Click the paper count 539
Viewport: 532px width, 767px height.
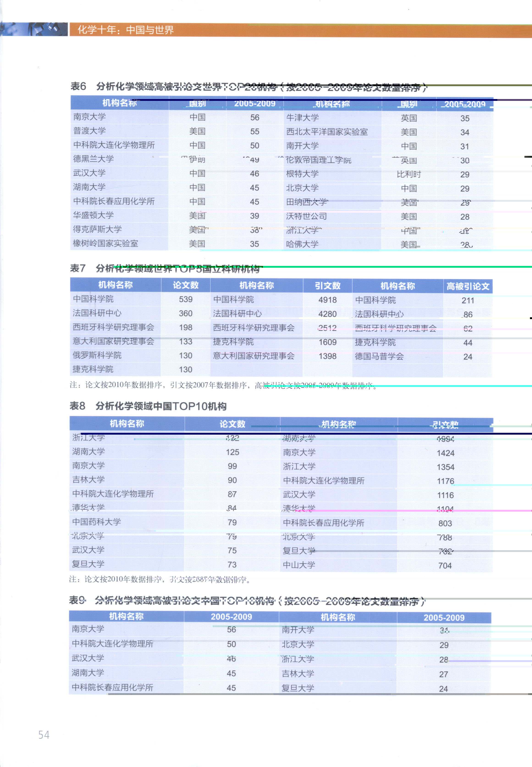coord(186,299)
